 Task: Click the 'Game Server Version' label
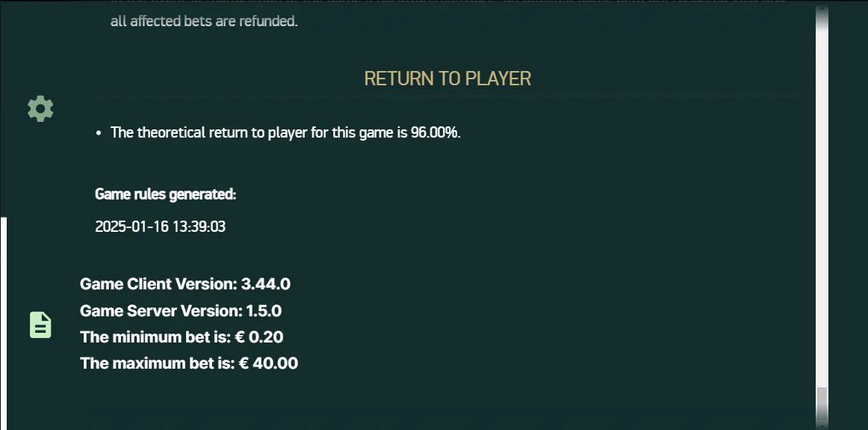click(x=161, y=311)
